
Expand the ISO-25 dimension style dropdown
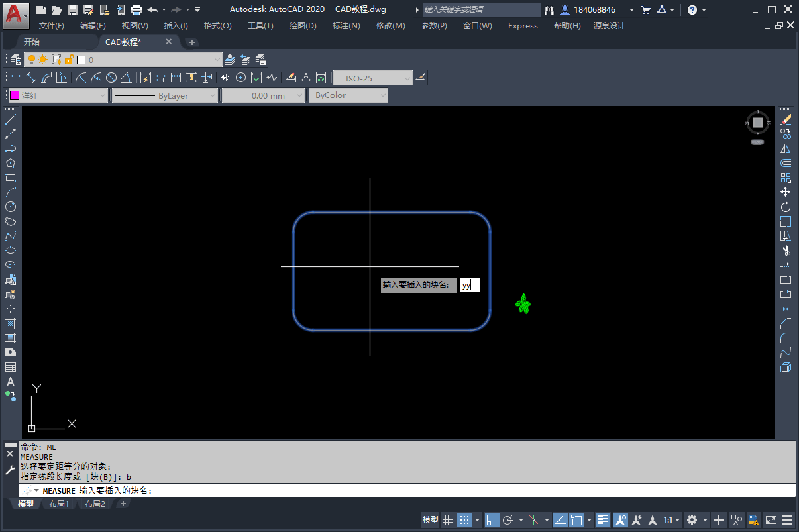[x=407, y=78]
